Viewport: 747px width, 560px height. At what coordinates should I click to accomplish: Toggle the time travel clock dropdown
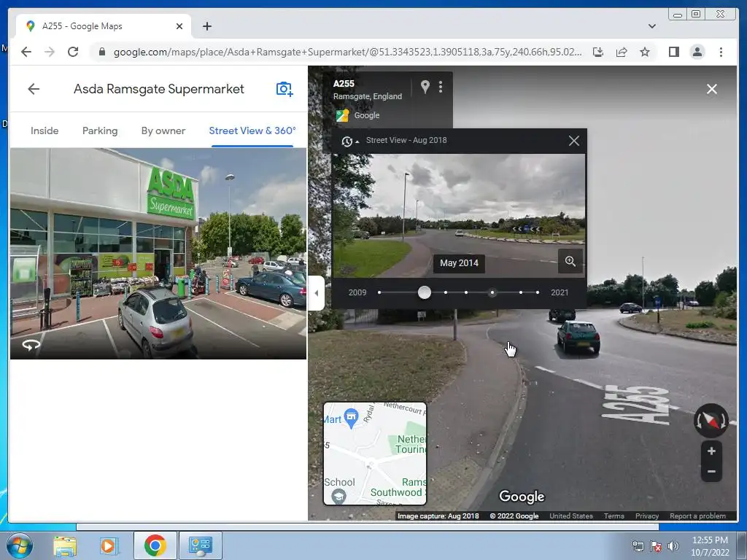[x=349, y=141]
